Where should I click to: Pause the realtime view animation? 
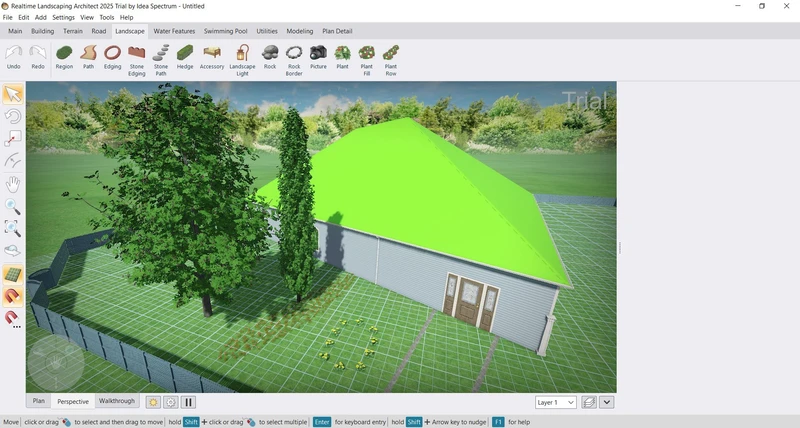point(188,402)
